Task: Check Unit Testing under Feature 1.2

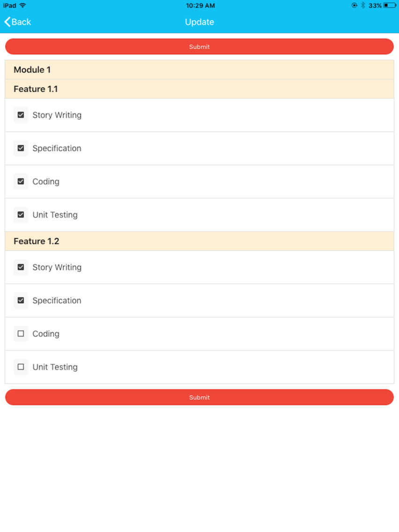Action: pyautogui.click(x=21, y=367)
